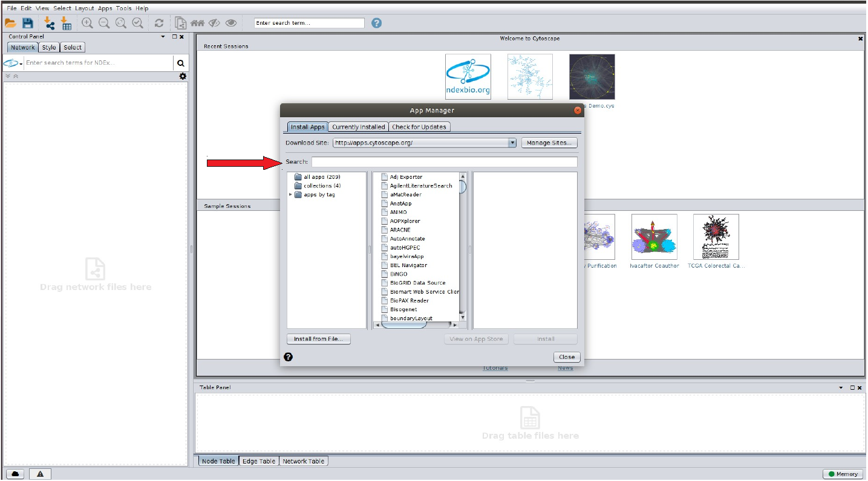The height and width of the screenshot is (481, 868).
Task: Click the Zoom Out magnifier icon
Action: (104, 23)
